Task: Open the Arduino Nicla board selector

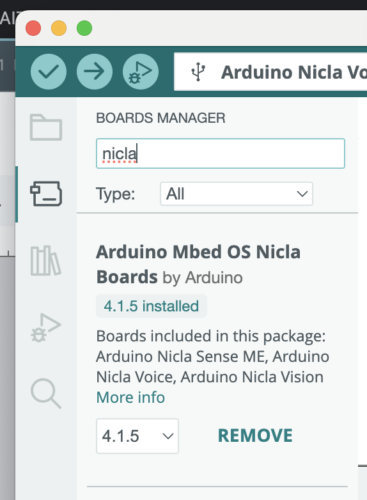Action: click(x=270, y=72)
